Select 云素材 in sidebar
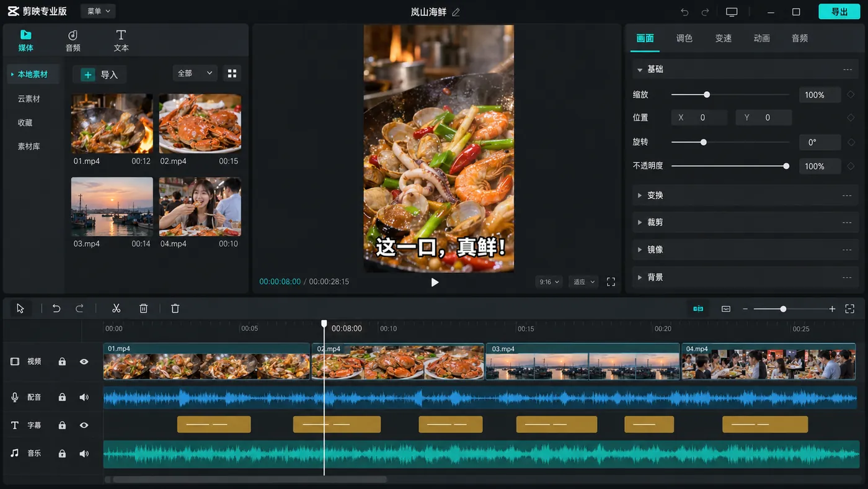The width and height of the screenshot is (868, 489). click(29, 99)
